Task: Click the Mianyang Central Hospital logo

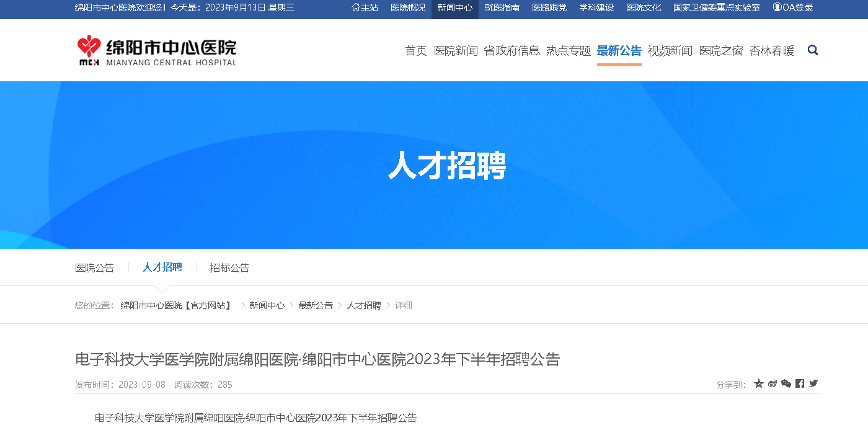Action: [x=157, y=50]
